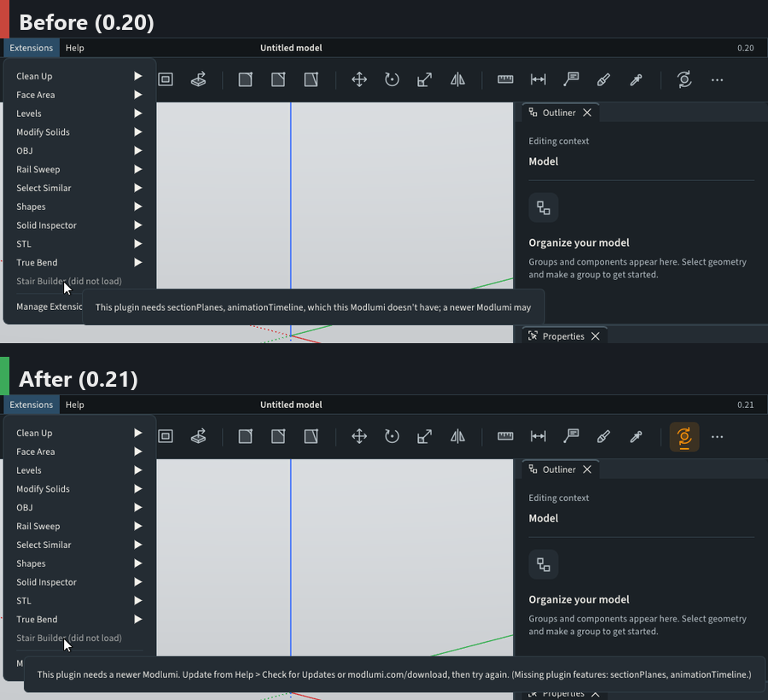This screenshot has width=768, height=700.
Task: Click the second view style icon in the Before toolbar
Action: (x=278, y=79)
